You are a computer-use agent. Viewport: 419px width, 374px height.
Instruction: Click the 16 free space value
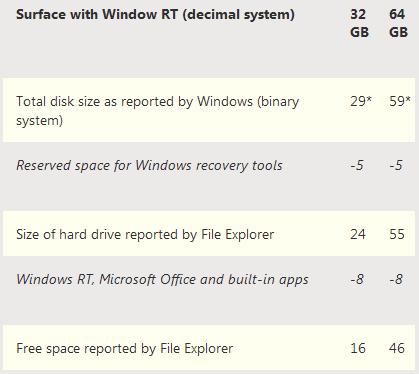click(358, 348)
